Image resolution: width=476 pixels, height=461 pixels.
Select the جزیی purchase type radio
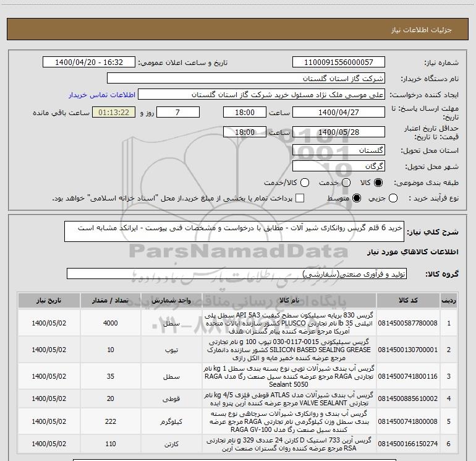coord(393,198)
